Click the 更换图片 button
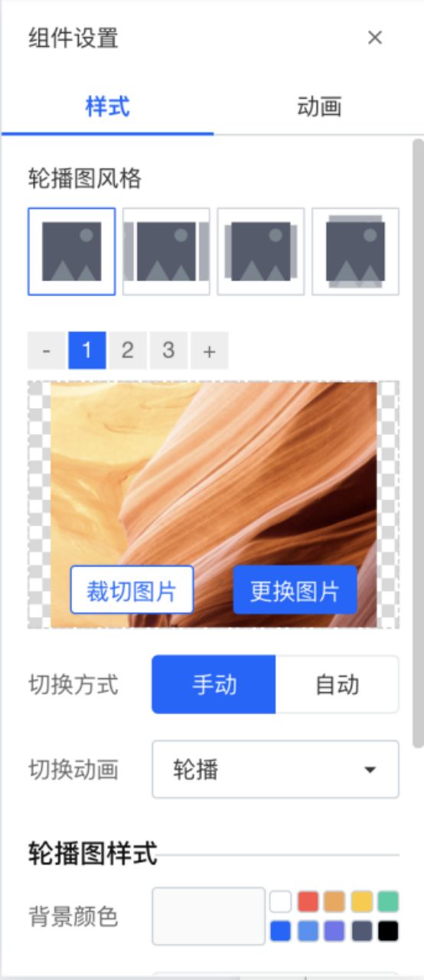Viewport: 424px width, 980px height. (295, 590)
